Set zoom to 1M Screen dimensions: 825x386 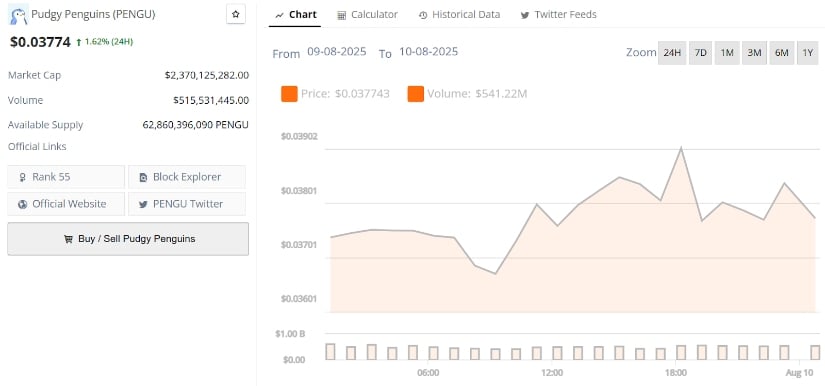tap(727, 53)
